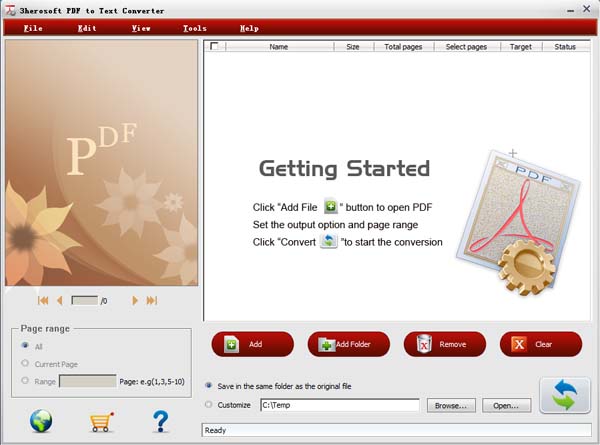Click the C:\Temp output path field
Screen dimensions: 600x445
click(340, 405)
